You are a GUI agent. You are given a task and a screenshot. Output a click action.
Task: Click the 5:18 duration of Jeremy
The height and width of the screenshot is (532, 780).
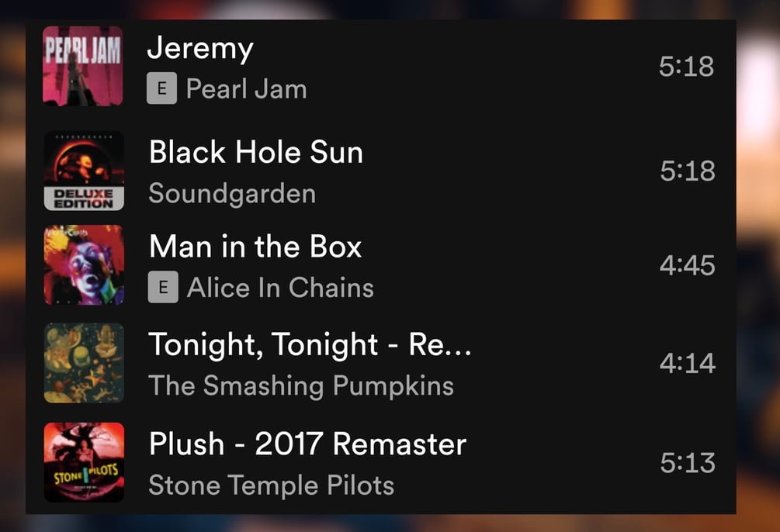687,67
